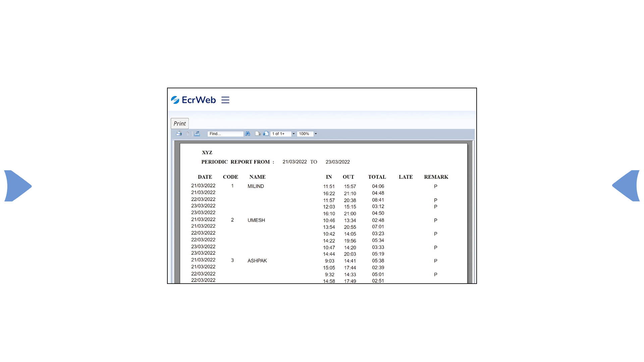Click IN time 11:51
The width and height of the screenshot is (644, 362).
point(329,187)
